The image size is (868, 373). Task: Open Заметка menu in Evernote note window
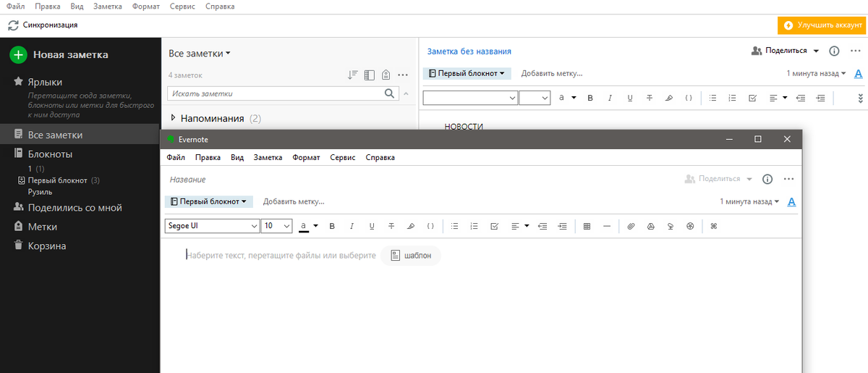pos(268,157)
